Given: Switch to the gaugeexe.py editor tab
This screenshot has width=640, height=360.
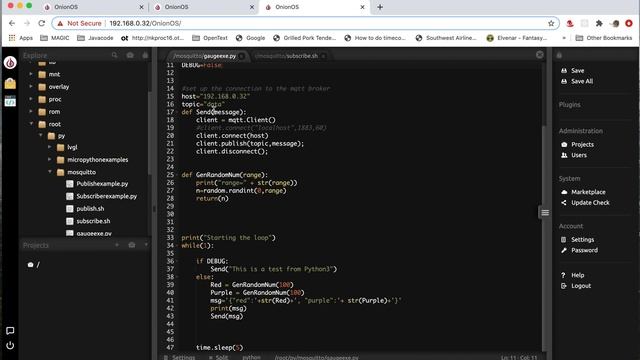Looking at the screenshot, I should (204, 56).
